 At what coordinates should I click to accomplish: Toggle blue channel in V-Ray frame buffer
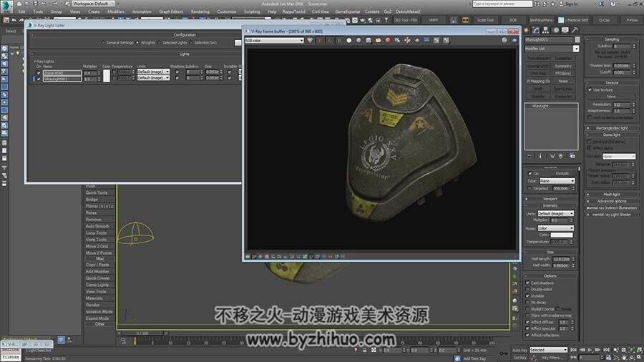pyautogui.click(x=339, y=40)
